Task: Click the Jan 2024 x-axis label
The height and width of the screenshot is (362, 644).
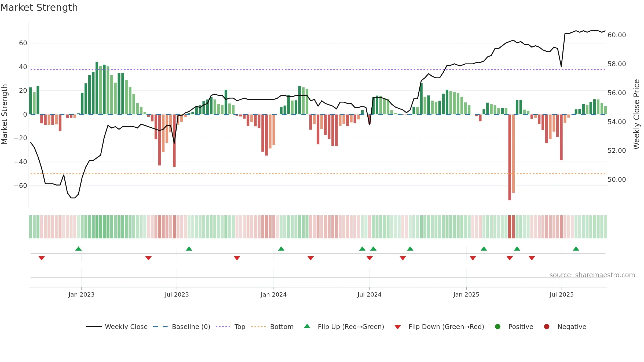Action: click(x=274, y=294)
